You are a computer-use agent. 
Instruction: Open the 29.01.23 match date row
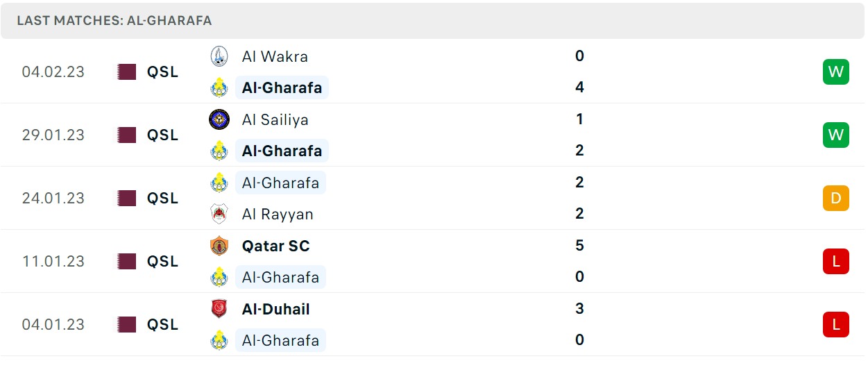point(433,135)
